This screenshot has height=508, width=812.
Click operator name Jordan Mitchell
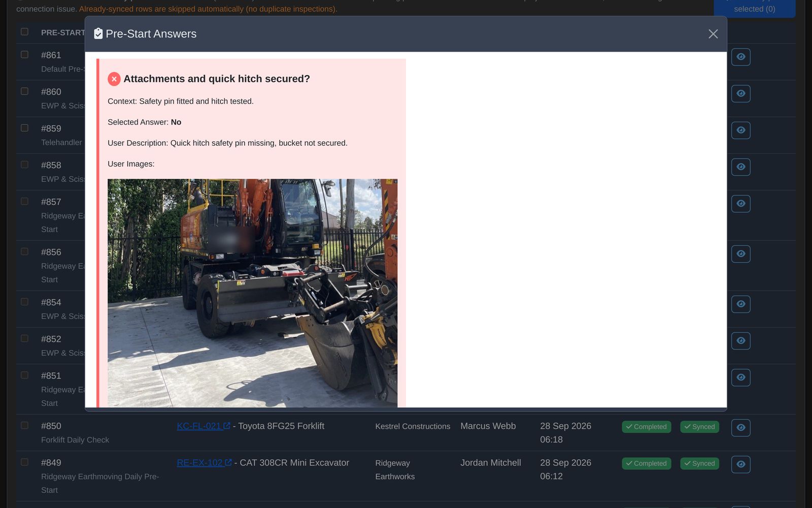490,462
